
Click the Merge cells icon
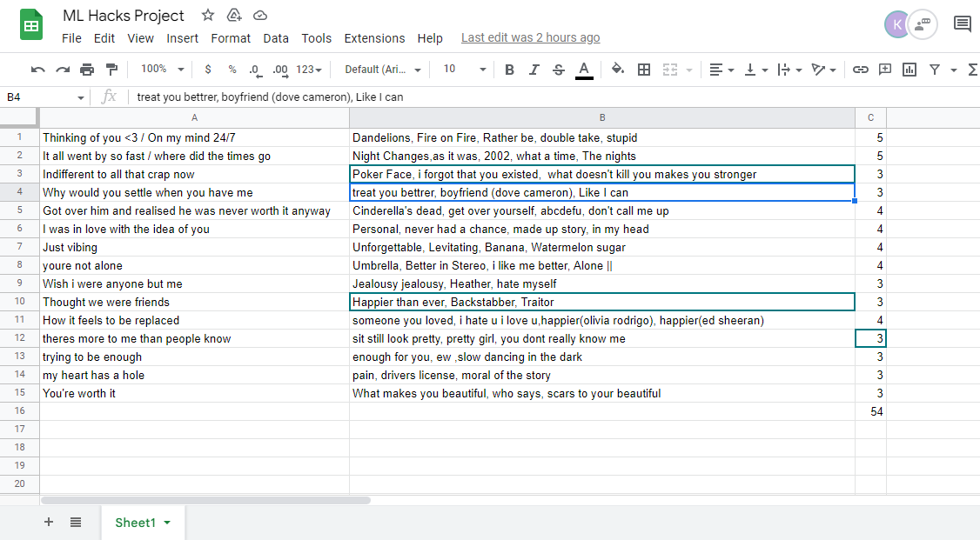670,70
